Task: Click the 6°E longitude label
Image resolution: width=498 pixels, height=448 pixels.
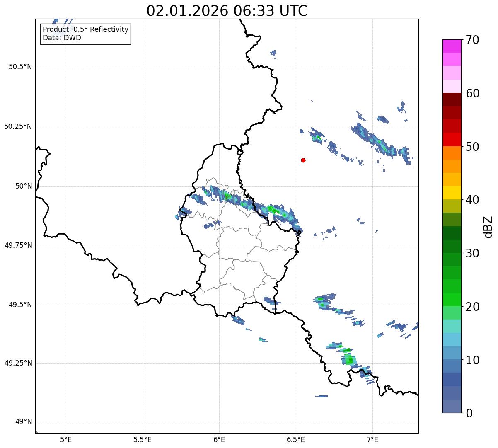Action: (x=219, y=439)
